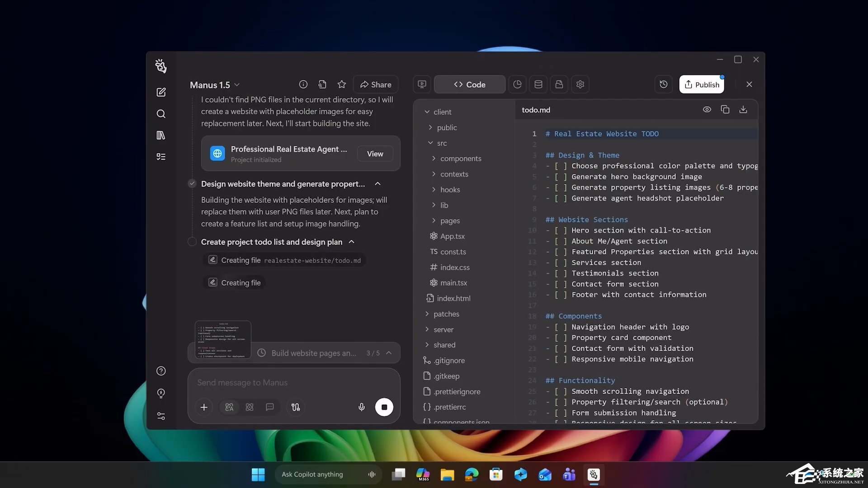Add attachment with plus button
The image size is (868, 488).
pos(204,407)
